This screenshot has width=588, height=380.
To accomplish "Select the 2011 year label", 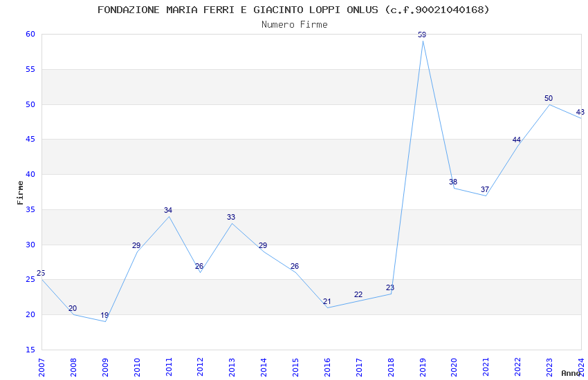I will coord(169,368).
